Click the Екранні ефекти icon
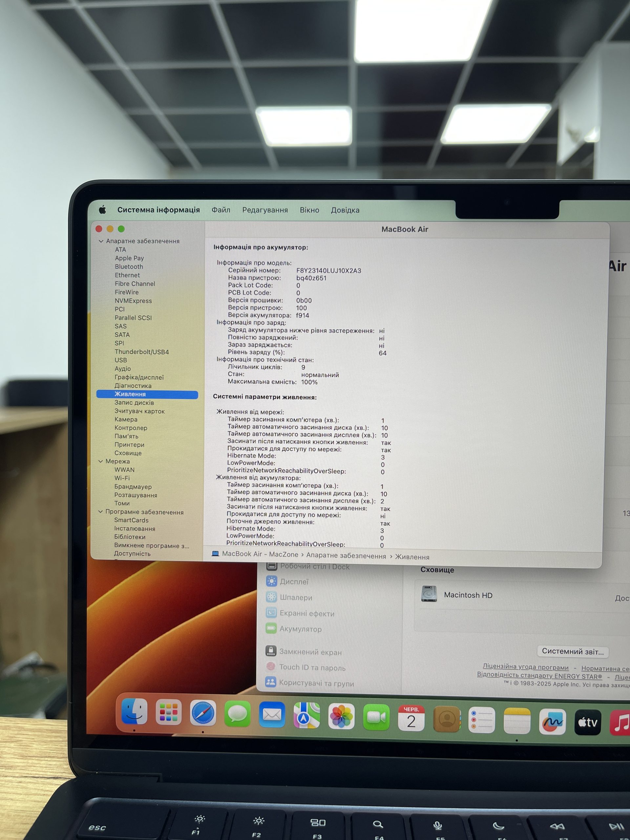 (x=271, y=612)
